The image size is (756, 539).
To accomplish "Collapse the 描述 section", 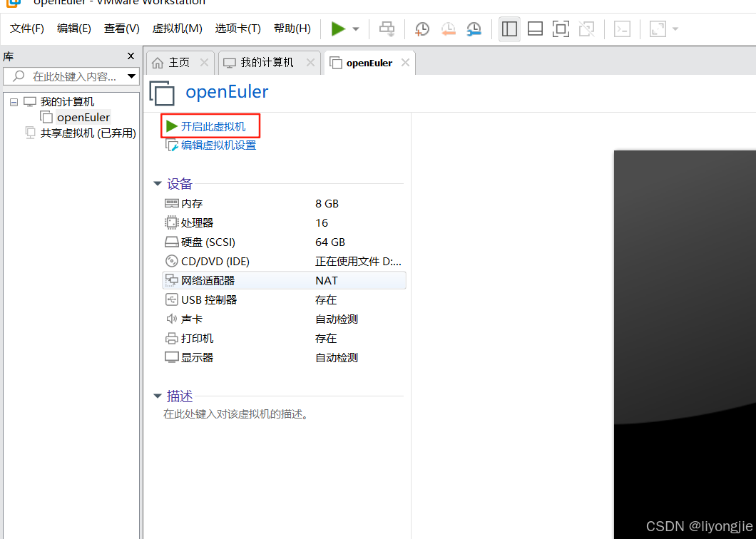I will tap(157, 396).
